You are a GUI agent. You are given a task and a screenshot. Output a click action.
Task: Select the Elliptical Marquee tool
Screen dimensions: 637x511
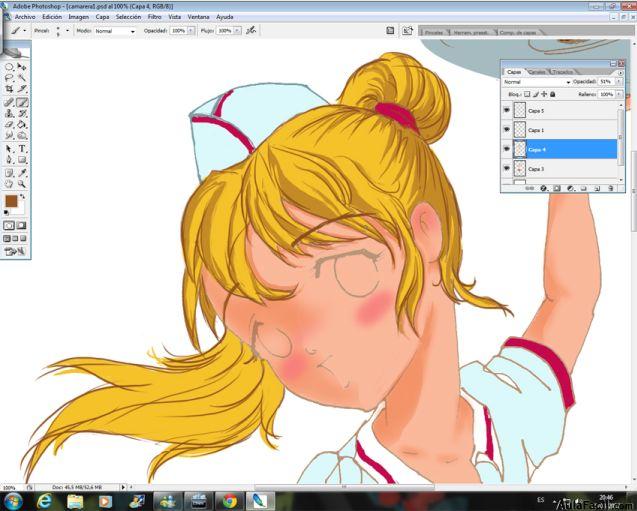tap(9, 67)
